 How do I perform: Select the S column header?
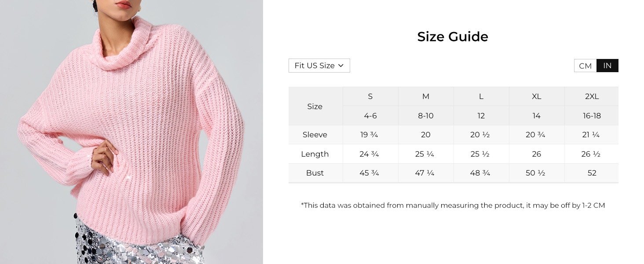370,96
